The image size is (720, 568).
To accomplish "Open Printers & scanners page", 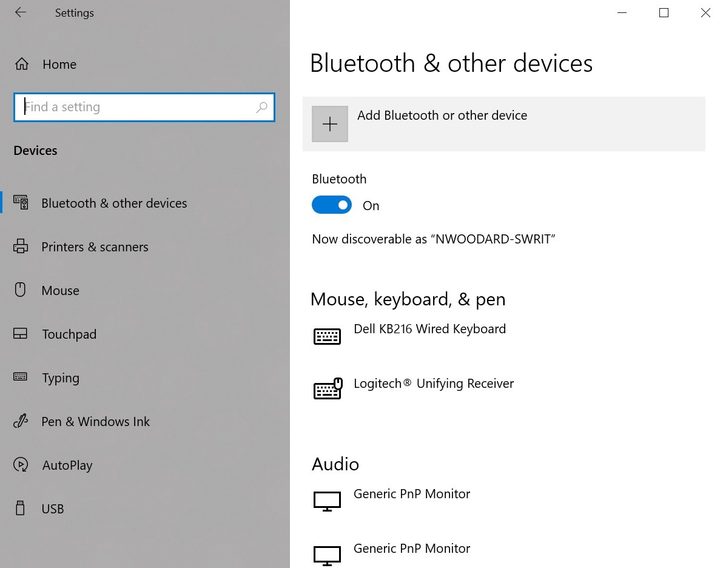I will click(95, 247).
